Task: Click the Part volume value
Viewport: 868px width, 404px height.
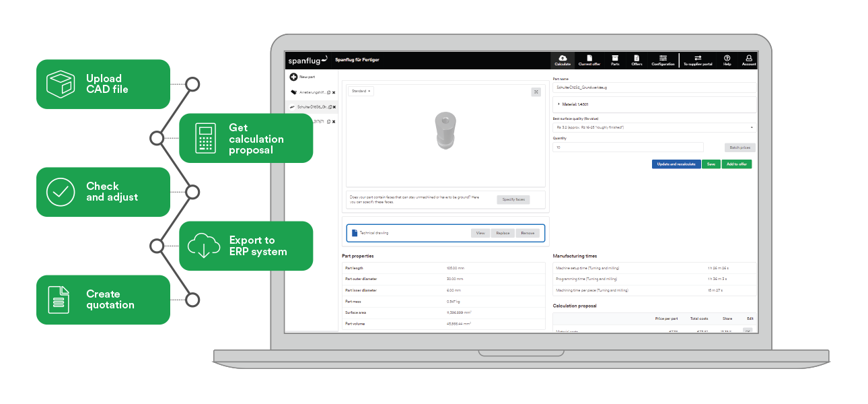Action: click(x=459, y=324)
